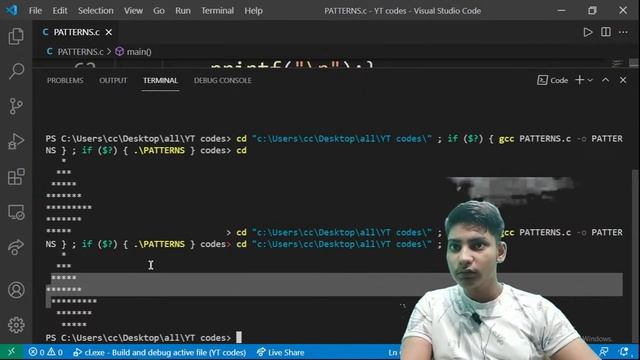This screenshot has height=360, width=640.
Task: Open the Go menu
Action: coord(159,11)
